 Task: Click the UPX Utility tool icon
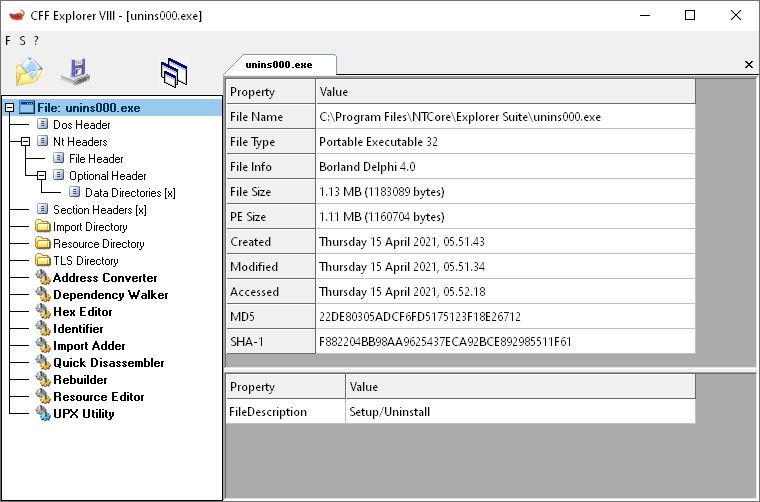tap(43, 413)
